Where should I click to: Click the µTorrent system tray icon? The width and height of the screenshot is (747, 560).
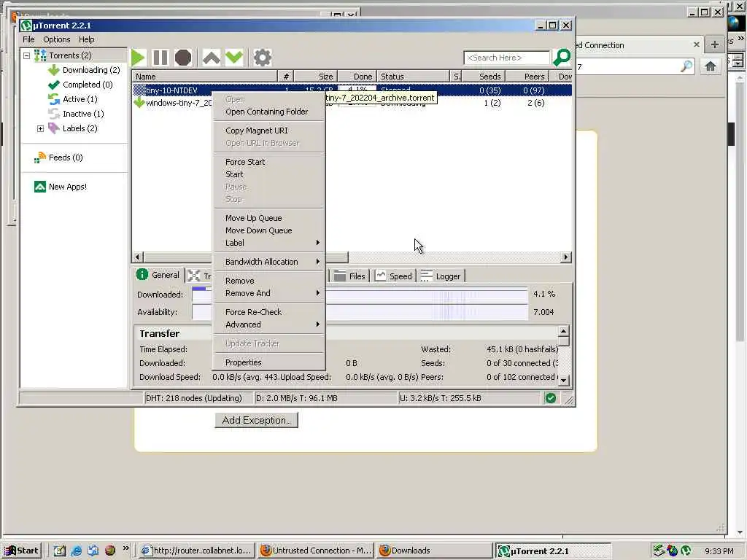coord(686,551)
